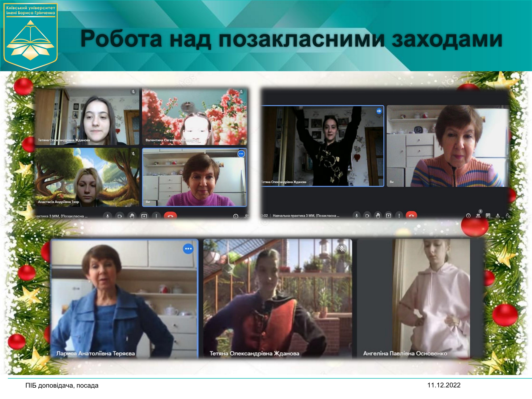Screen dimensions: 532x399
Task: Toggle microphone in right meeting toolbar
Action: [x=356, y=215]
